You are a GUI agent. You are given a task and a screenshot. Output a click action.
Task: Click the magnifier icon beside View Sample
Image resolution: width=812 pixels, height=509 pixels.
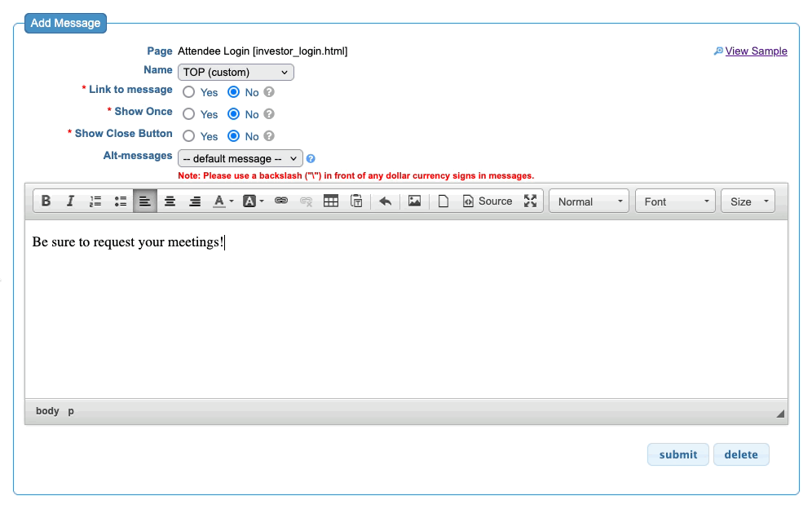[x=718, y=51]
